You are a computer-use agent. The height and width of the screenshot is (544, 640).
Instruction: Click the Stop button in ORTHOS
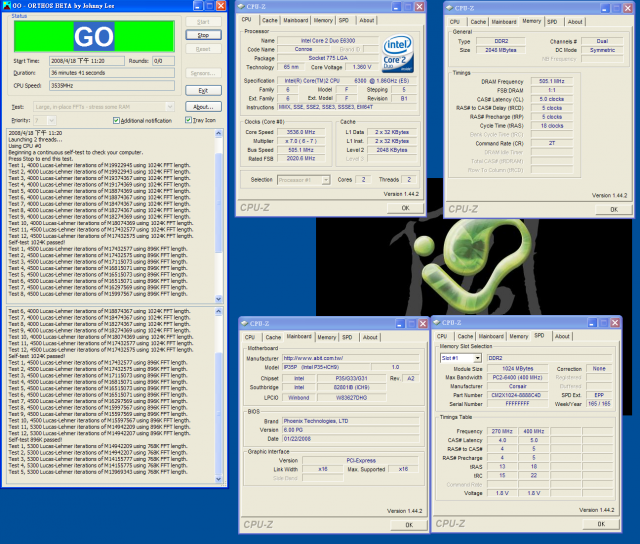click(x=203, y=35)
